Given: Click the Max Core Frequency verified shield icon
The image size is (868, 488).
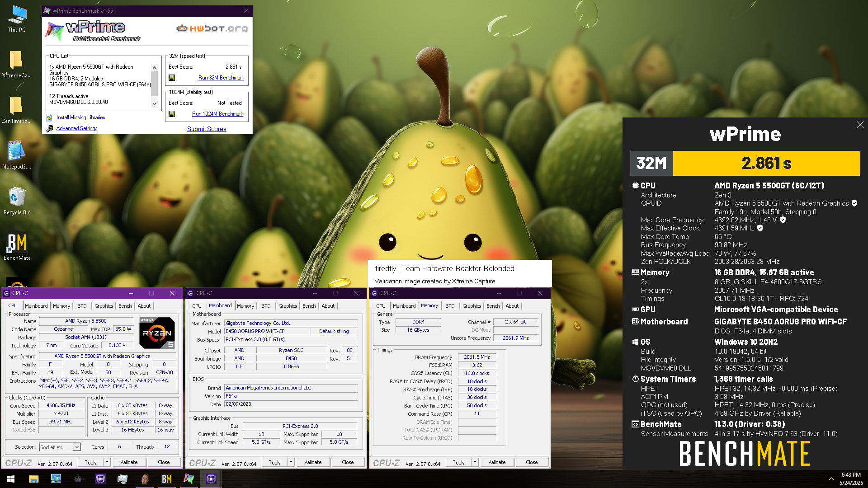Looking at the screenshot, I should 783,220.
